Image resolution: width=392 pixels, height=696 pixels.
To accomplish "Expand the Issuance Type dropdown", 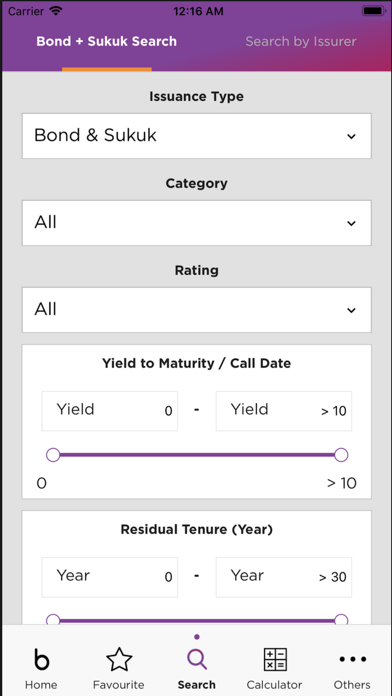I will pos(197,136).
